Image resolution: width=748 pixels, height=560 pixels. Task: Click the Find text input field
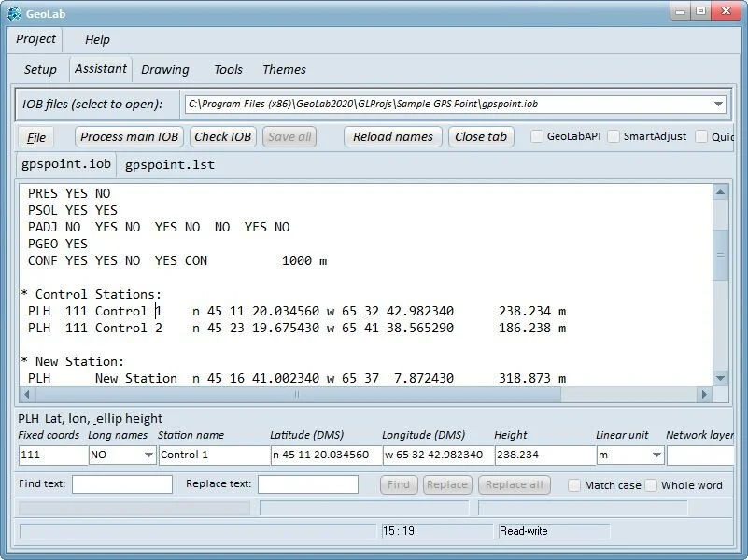122,484
